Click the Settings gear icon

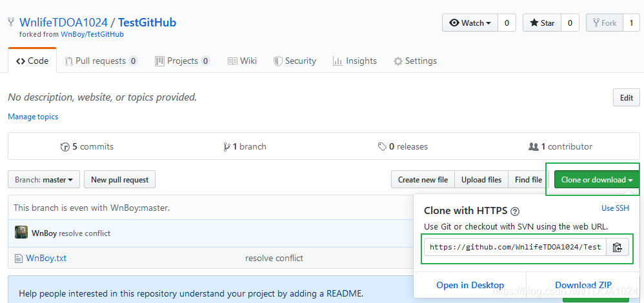[397, 61]
